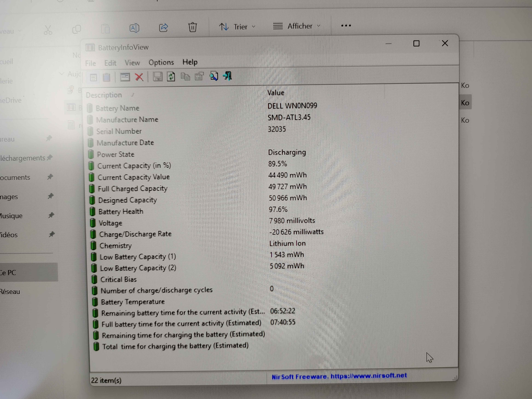This screenshot has width=532, height=399.
Task: Open the View menu in BatteryInfoView
Action: [132, 63]
